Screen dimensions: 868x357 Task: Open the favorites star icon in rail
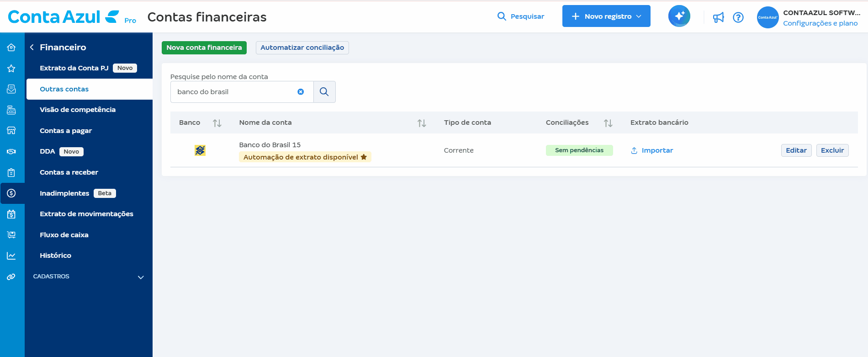11,68
